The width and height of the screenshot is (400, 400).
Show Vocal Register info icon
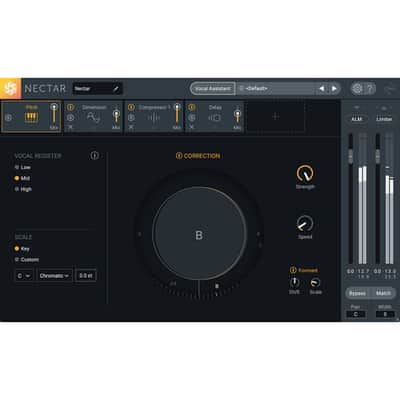click(95, 155)
